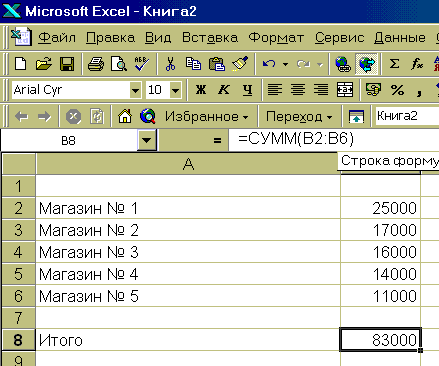Expand the font size 10 list
439x366 pixels.
click(175, 90)
